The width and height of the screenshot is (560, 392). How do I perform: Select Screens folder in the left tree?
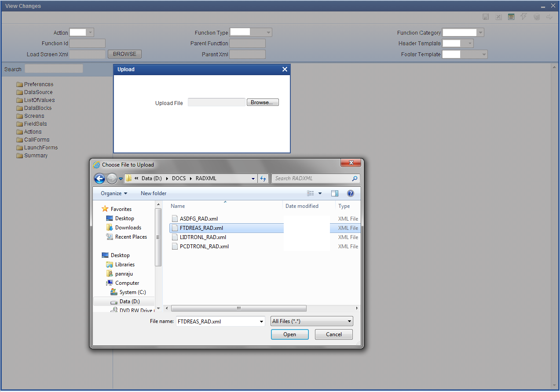click(30, 116)
